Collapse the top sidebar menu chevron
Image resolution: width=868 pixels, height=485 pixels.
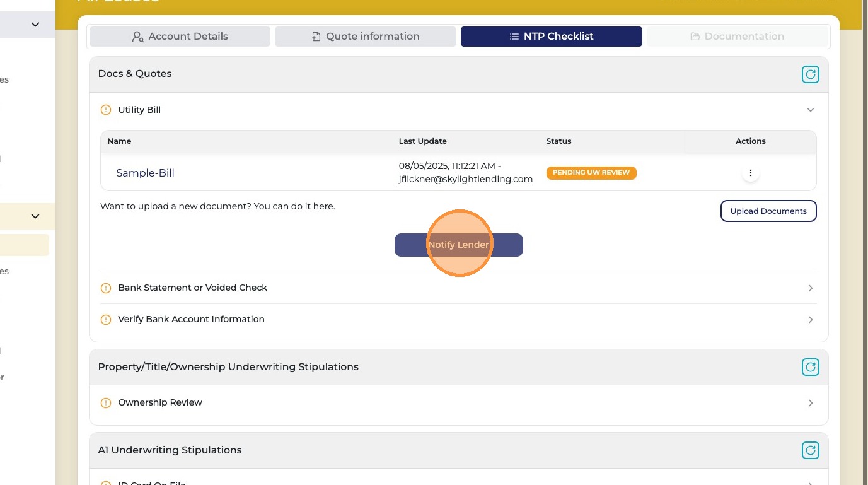pyautogui.click(x=35, y=25)
